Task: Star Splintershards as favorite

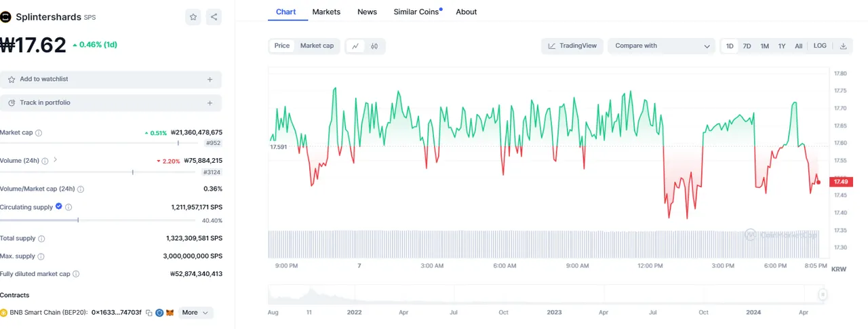Action: [x=193, y=17]
